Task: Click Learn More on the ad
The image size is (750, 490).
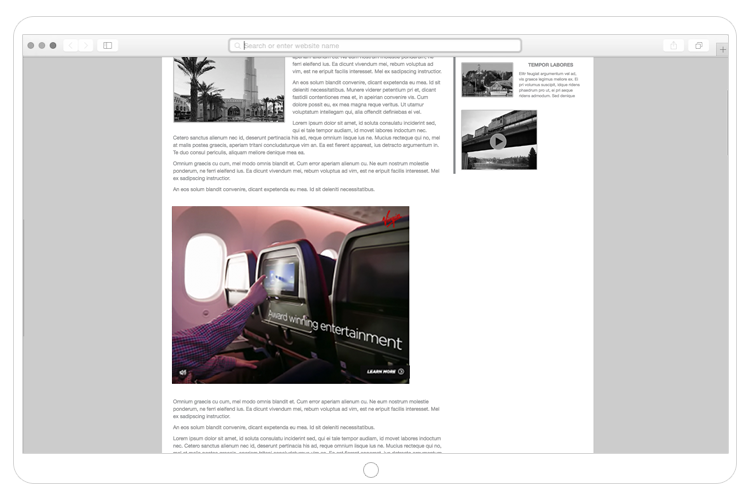Action: pos(385,371)
